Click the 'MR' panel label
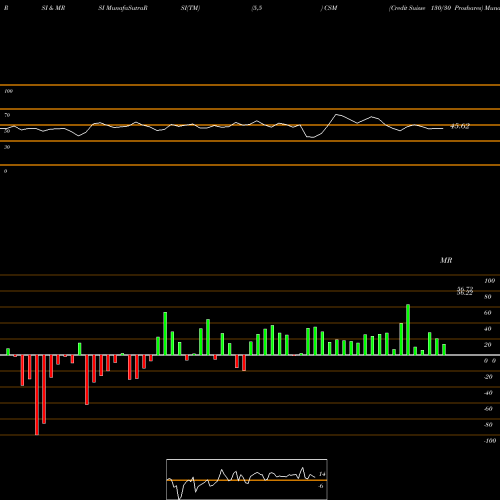The image size is (500, 500). (x=446, y=260)
